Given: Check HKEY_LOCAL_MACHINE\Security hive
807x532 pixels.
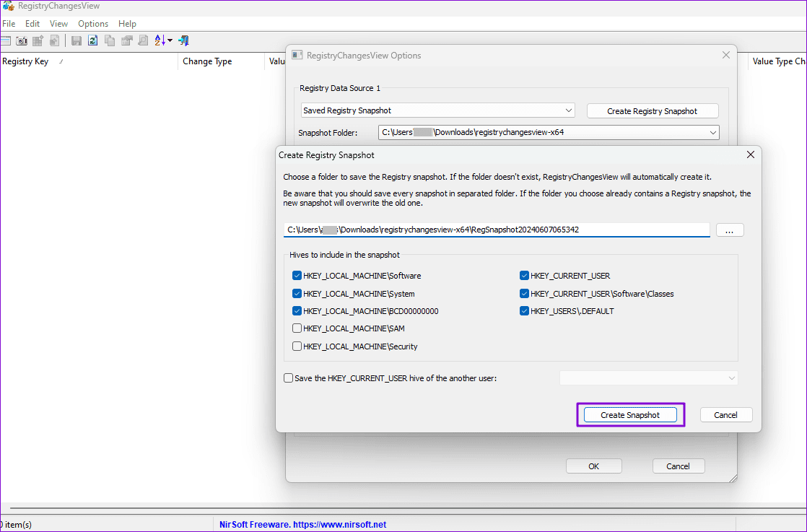Looking at the screenshot, I should tap(297, 346).
